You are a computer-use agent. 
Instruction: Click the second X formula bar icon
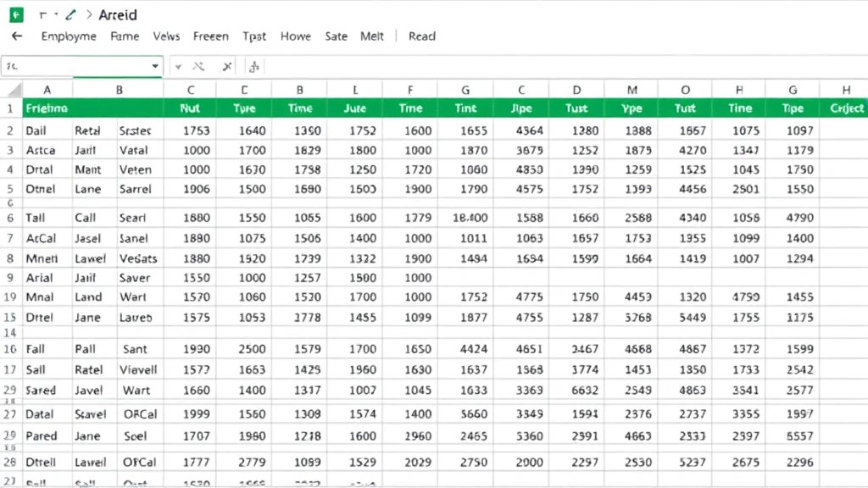point(226,65)
